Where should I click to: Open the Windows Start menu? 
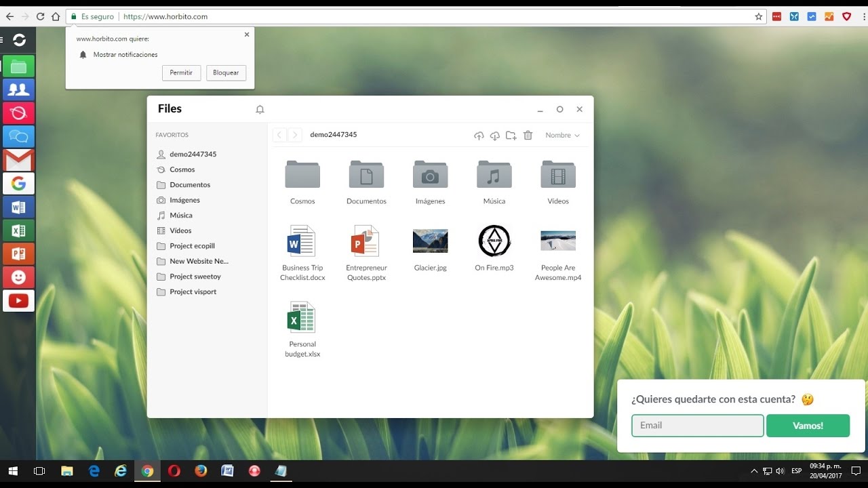[12, 470]
